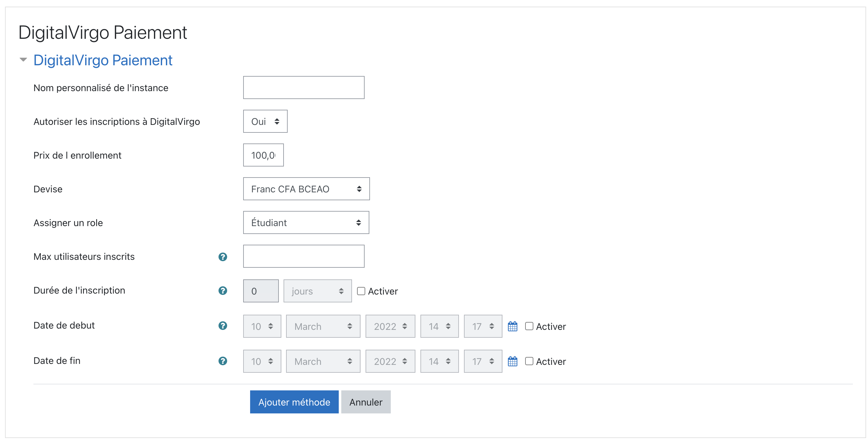Open the Assigner un role Étudiant dropdown

[x=306, y=222]
